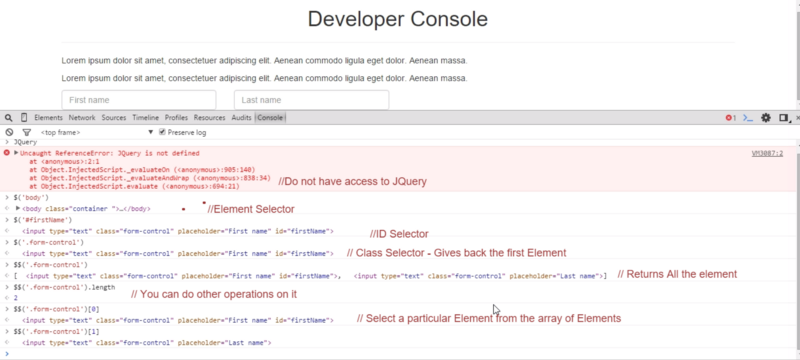Expand the body container element node
The image size is (800, 360).
[18, 208]
